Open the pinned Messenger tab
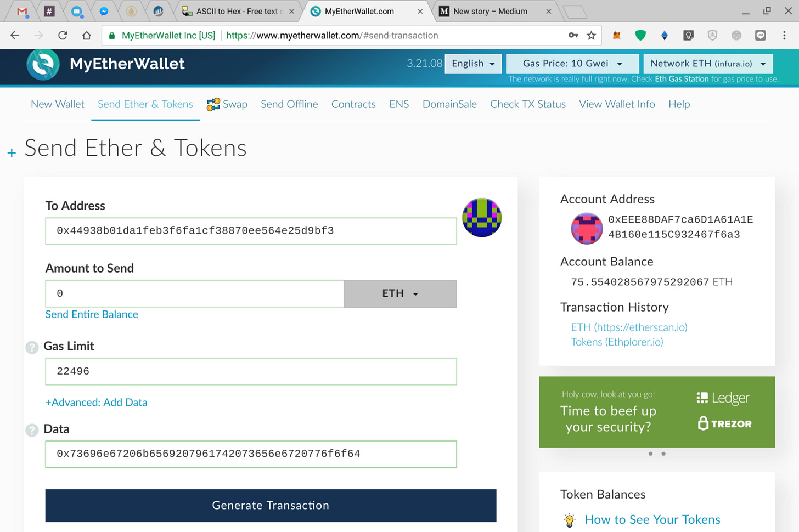Image resolution: width=799 pixels, height=532 pixels. (104, 11)
